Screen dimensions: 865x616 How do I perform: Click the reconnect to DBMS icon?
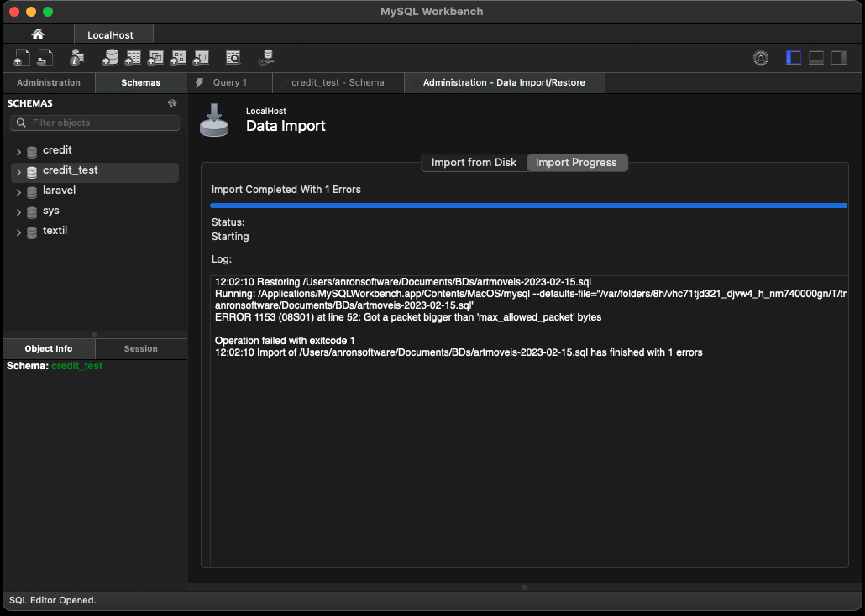tap(267, 58)
